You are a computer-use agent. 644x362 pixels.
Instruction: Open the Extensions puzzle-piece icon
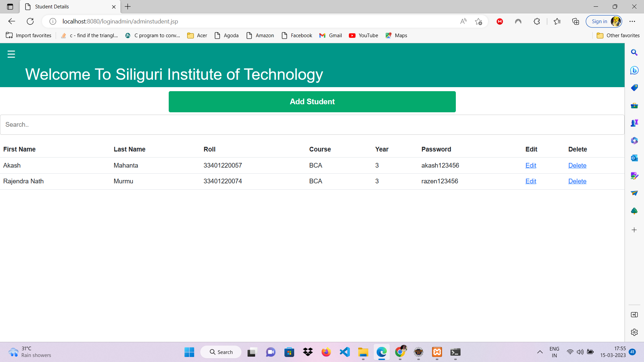click(x=537, y=21)
